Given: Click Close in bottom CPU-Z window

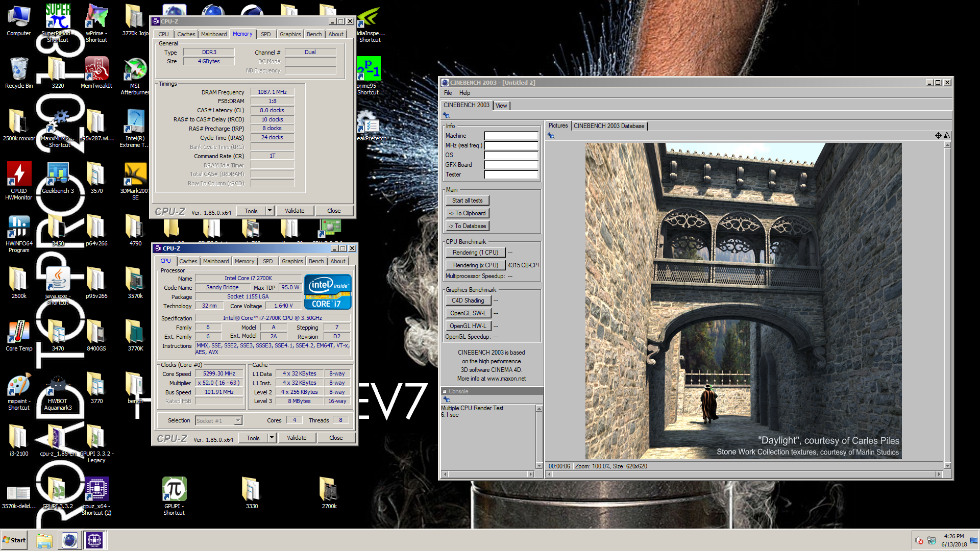Looking at the screenshot, I should click(x=336, y=438).
